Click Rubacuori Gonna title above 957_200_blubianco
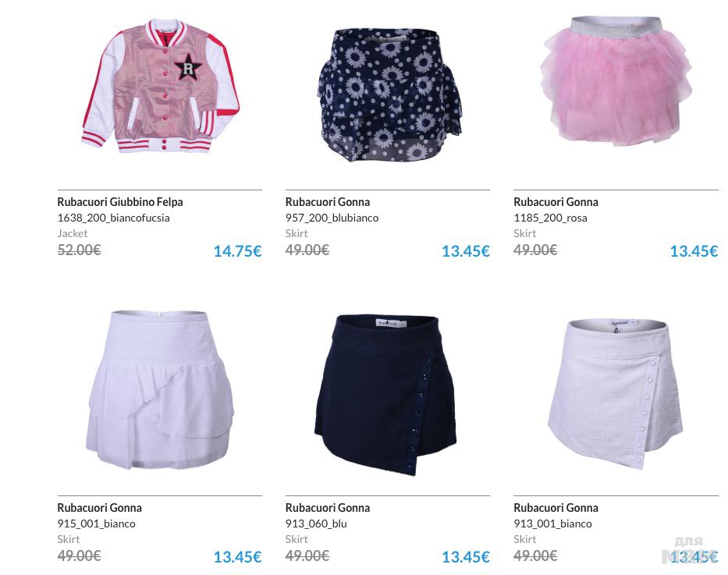Viewport: 728px width, 575px height. (x=327, y=202)
